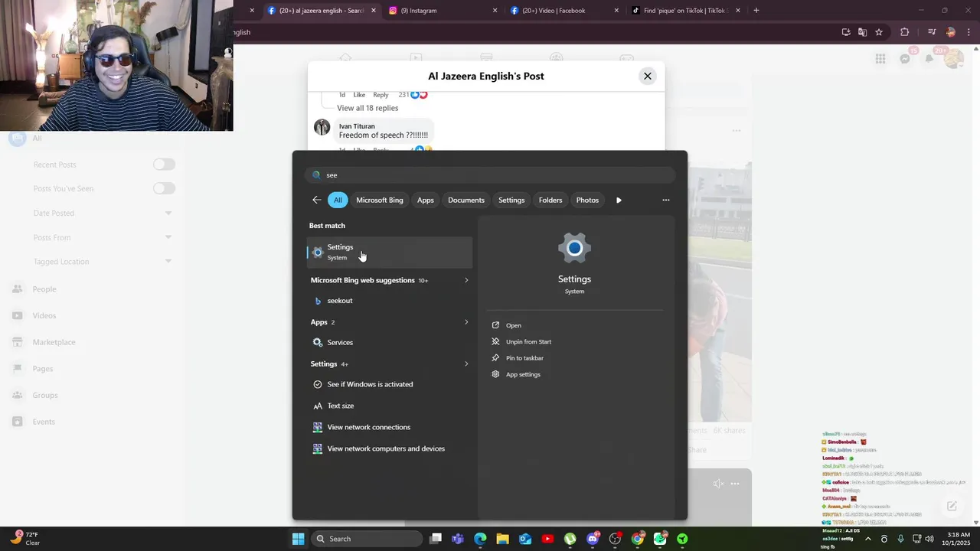Select the Apps search filter
Image resolution: width=980 pixels, height=551 pixels.
(x=426, y=200)
